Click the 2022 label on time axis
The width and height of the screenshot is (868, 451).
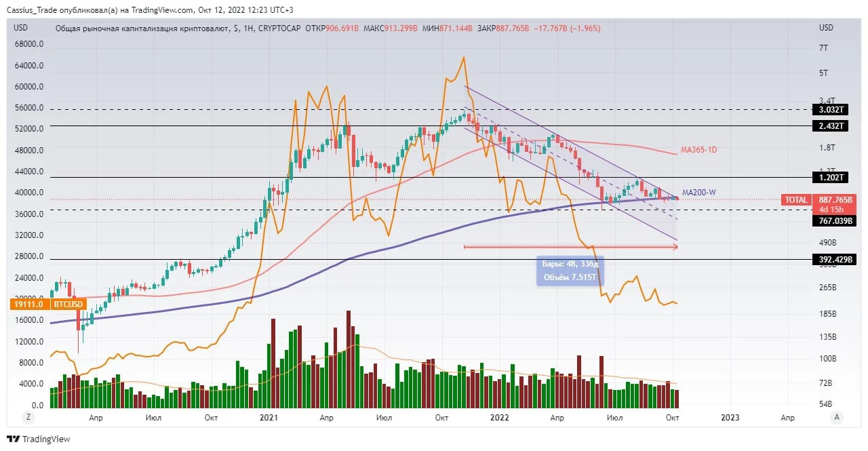(x=499, y=418)
